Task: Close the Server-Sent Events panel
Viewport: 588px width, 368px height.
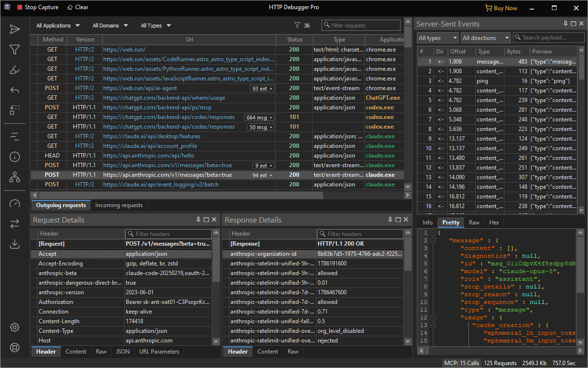Action: (x=581, y=24)
